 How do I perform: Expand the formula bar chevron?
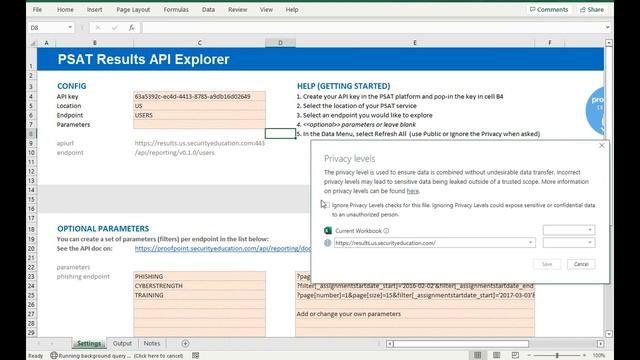pyautogui.click(x=607, y=27)
